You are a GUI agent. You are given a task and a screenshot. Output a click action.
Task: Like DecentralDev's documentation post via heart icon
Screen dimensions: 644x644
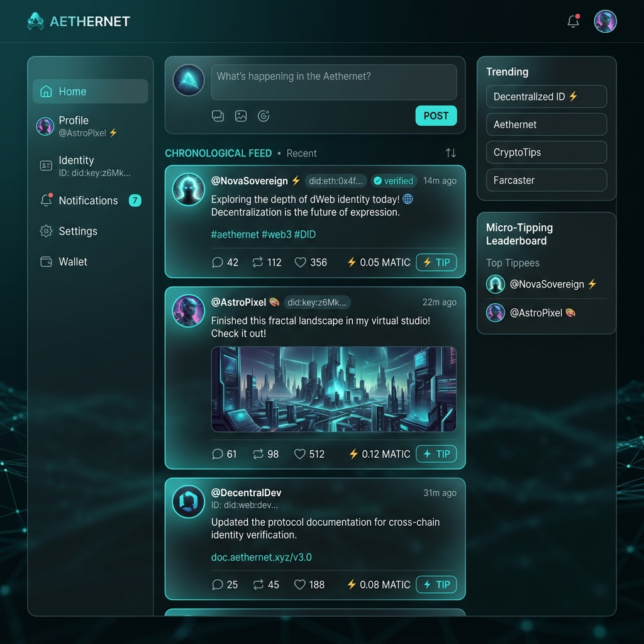(x=300, y=584)
